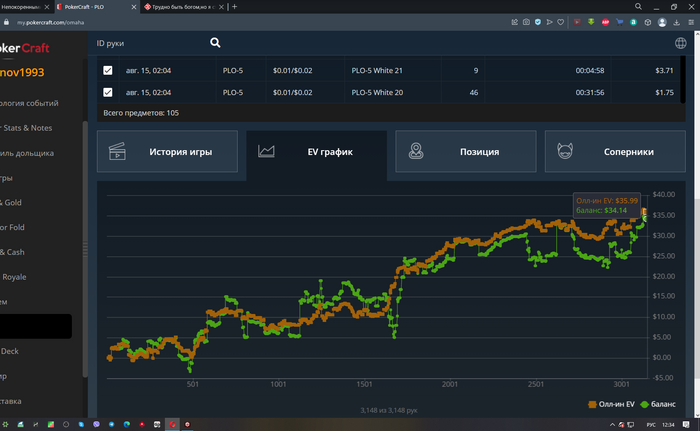Select the EV график tab
Screen dimensions: 700x431
[317, 153]
